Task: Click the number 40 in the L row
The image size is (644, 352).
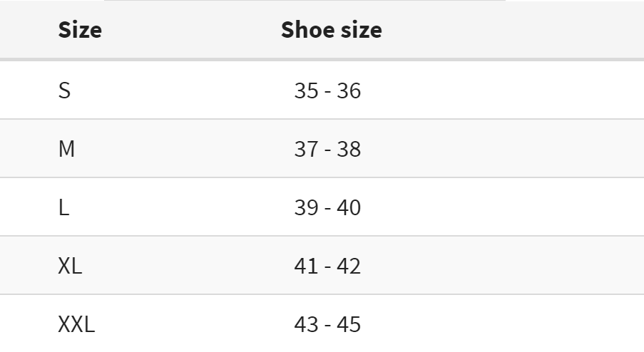Action: pyautogui.click(x=349, y=208)
